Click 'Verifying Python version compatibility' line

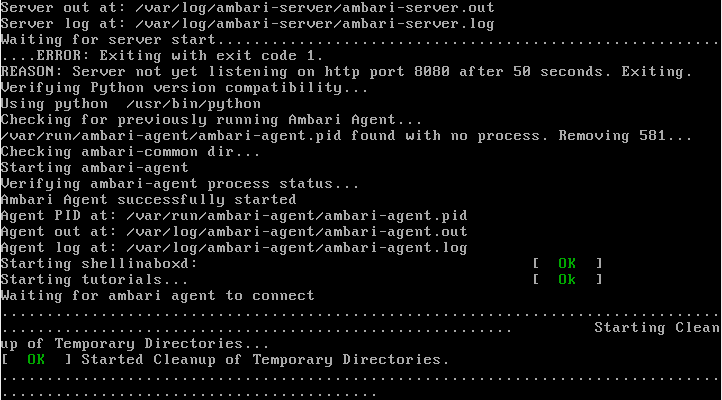click(x=184, y=87)
